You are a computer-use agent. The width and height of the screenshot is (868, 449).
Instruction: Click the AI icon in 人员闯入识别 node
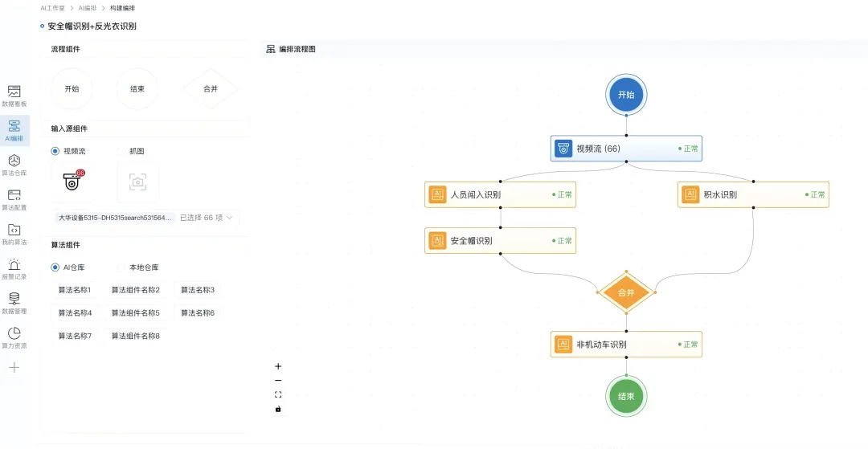437,194
